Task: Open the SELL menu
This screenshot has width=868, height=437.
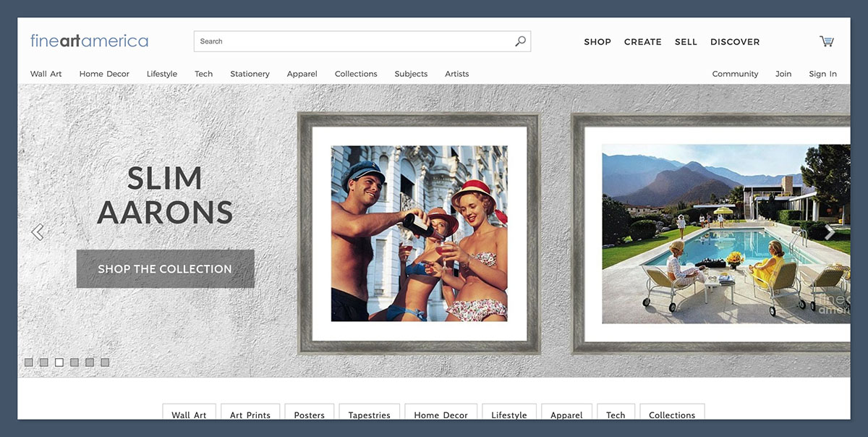Action: click(686, 42)
